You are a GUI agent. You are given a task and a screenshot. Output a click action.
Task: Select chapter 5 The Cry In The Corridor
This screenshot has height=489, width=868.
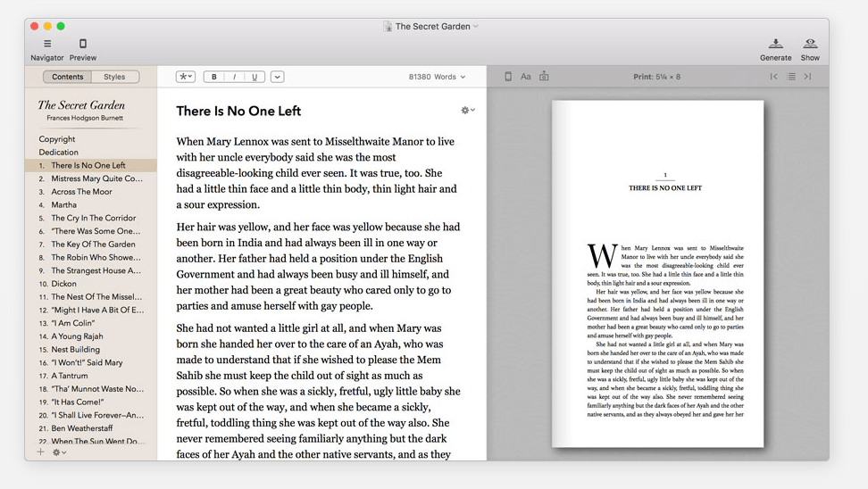click(x=91, y=218)
